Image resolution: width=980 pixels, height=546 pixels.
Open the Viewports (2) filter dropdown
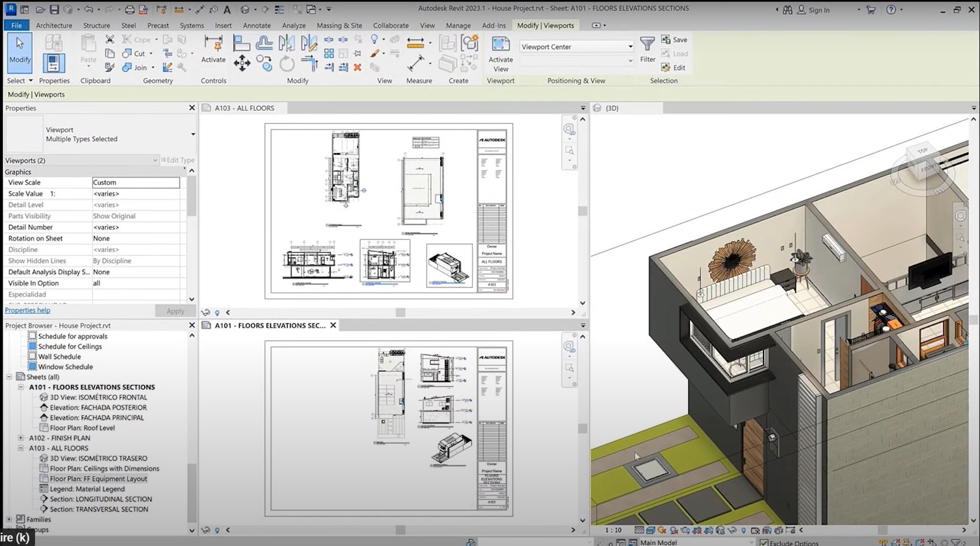tap(155, 161)
